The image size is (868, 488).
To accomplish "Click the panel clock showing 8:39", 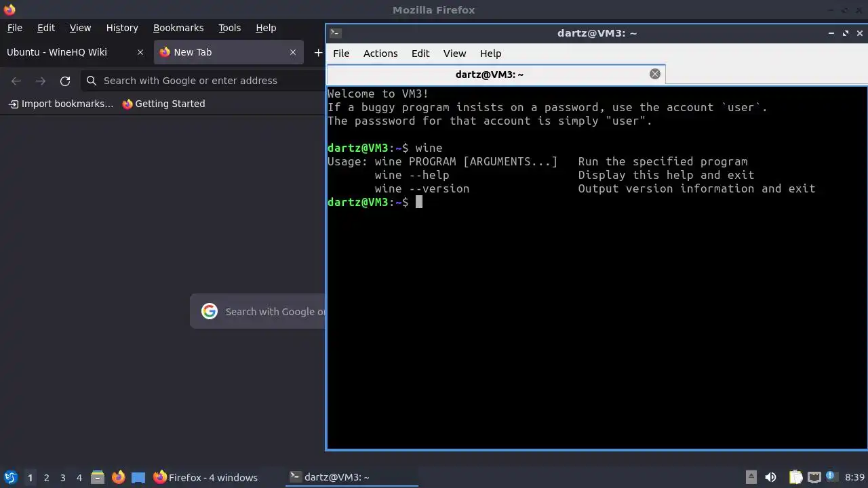I will tap(854, 477).
